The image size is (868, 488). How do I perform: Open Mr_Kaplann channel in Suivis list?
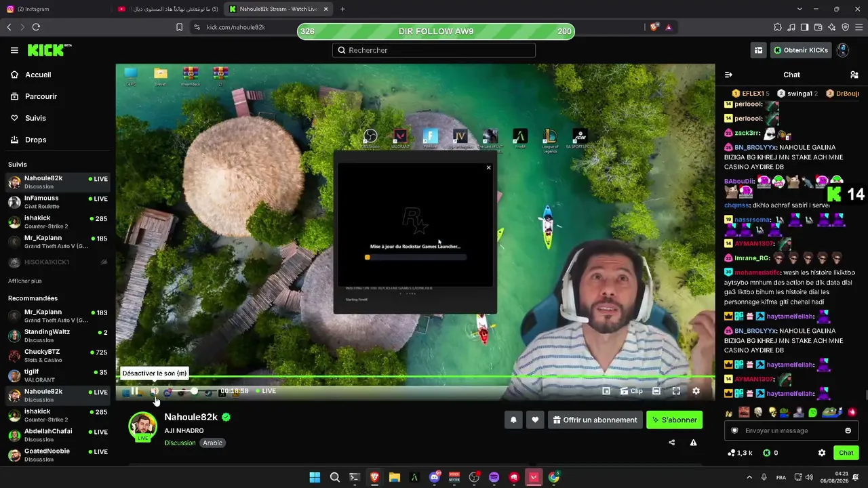pyautogui.click(x=58, y=242)
